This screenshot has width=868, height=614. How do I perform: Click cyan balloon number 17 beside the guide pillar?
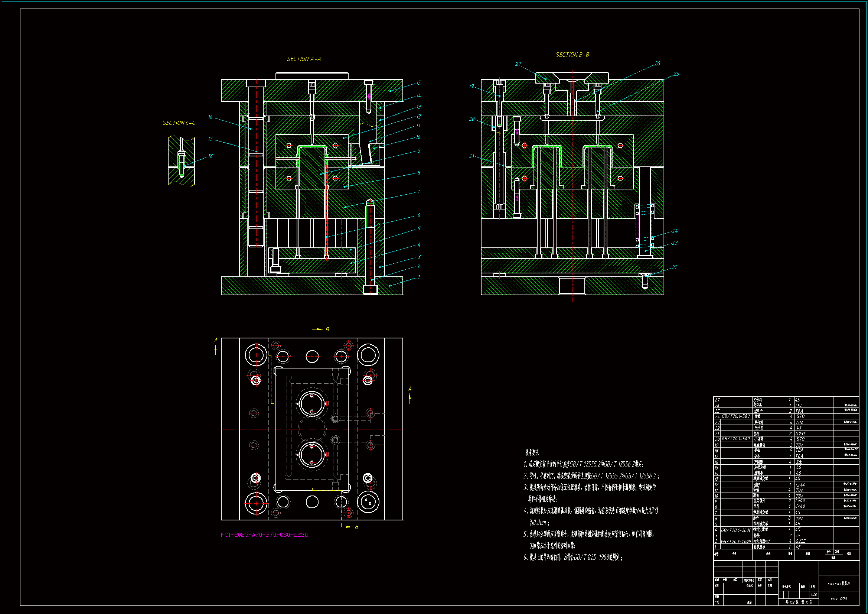(210, 139)
